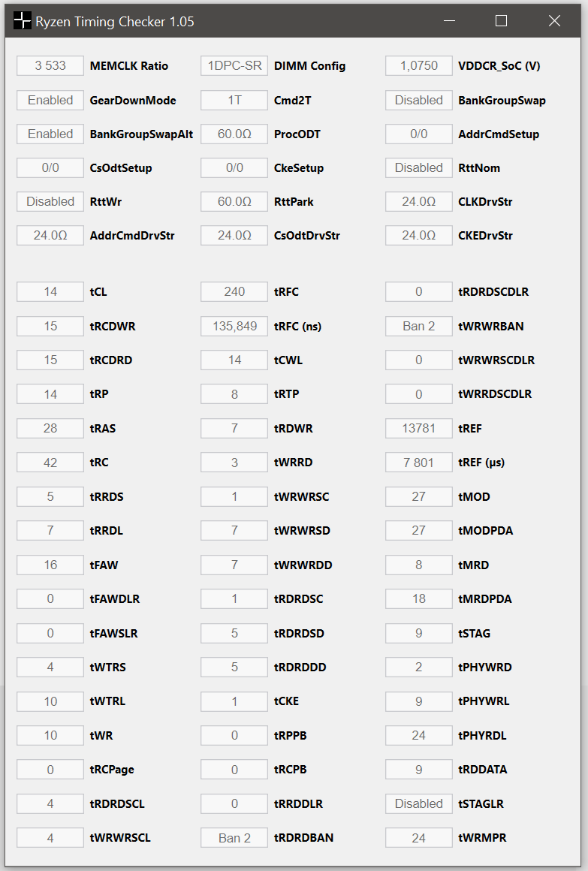Click the tPHYRDL value field
Viewport: 588px width, 871px height.
point(419,735)
